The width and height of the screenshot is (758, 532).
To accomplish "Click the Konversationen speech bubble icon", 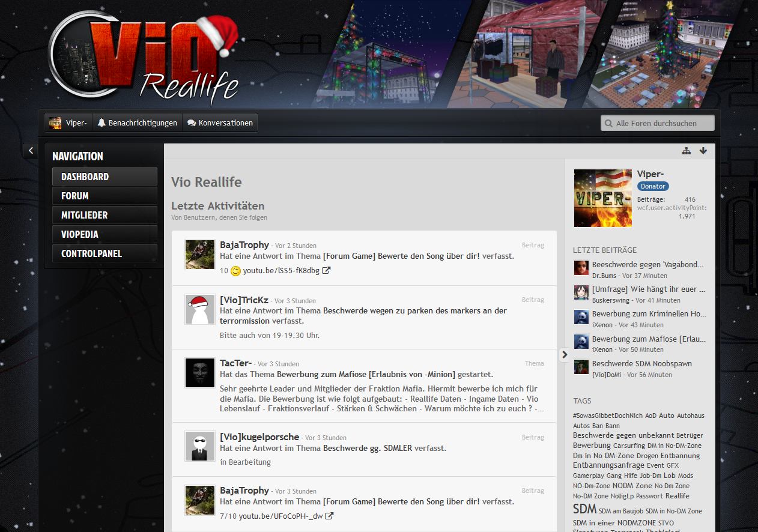I will point(192,122).
